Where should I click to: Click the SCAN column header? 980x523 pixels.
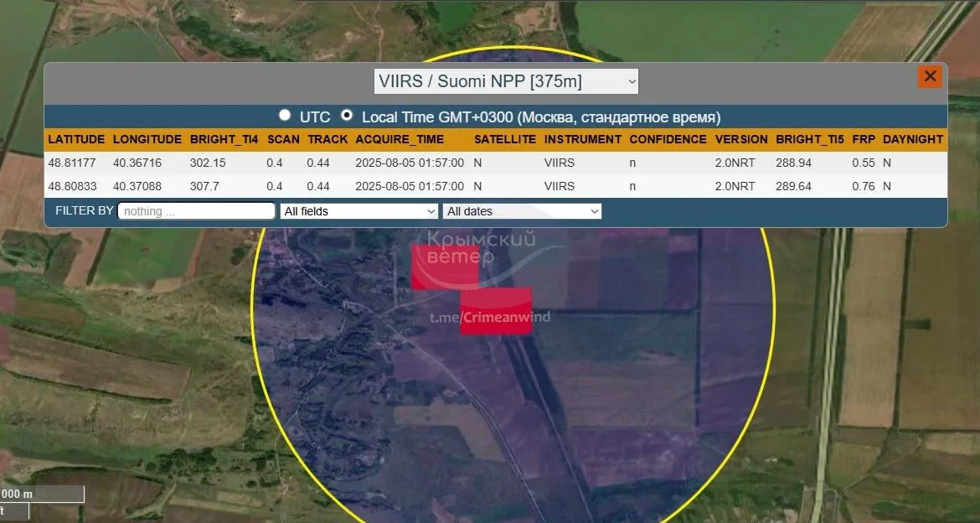pos(283,139)
